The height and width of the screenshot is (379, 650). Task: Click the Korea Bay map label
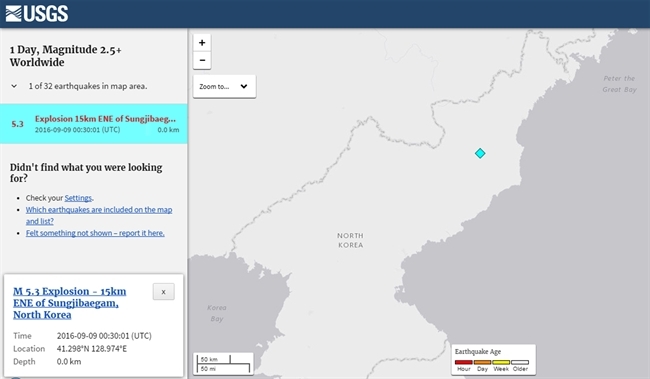[217, 313]
